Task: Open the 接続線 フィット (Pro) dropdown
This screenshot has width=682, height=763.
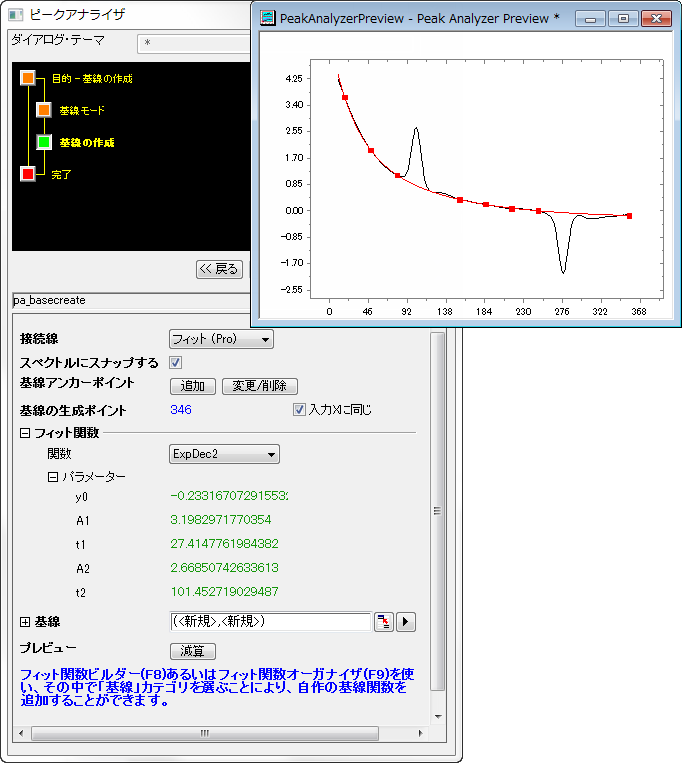Action: [221, 339]
